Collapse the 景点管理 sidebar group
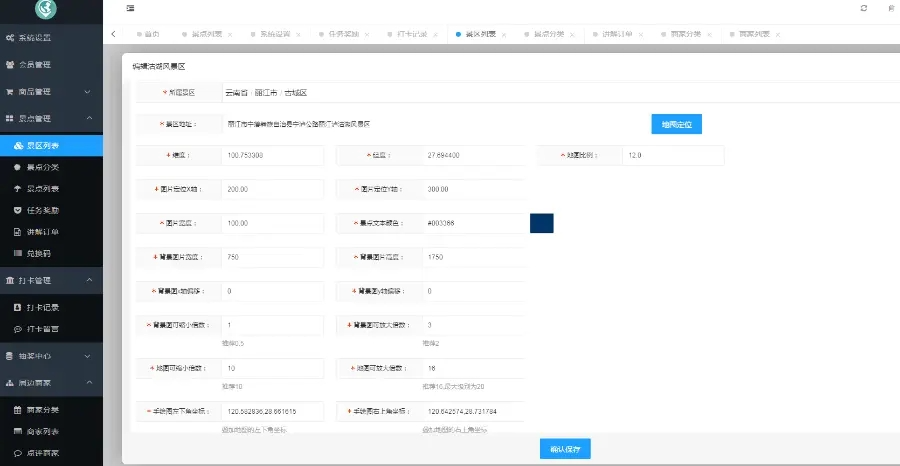The image size is (900, 466). [x=51, y=118]
